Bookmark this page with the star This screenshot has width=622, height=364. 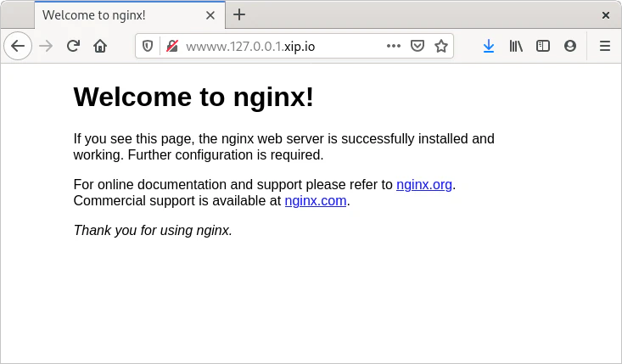441,47
